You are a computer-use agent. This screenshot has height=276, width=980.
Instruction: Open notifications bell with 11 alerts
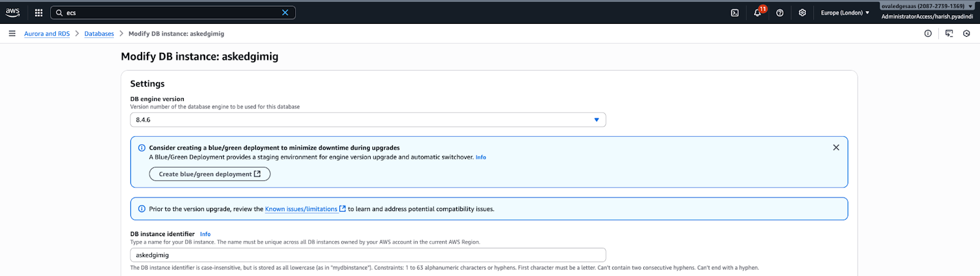[758, 13]
